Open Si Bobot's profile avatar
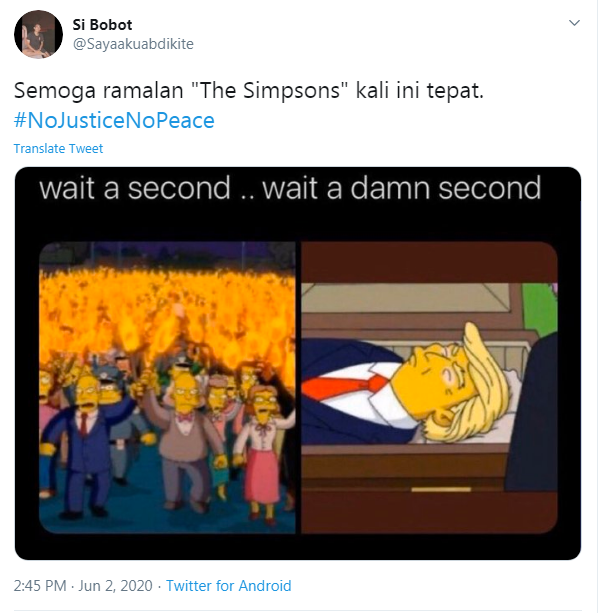This screenshot has height=613, width=598. pyautogui.click(x=38, y=34)
